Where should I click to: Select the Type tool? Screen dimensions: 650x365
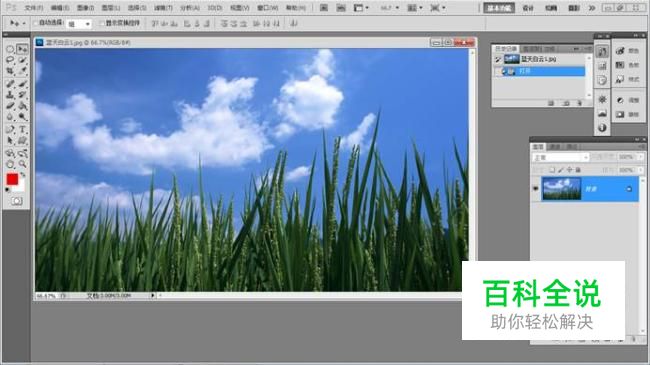(x=22, y=130)
